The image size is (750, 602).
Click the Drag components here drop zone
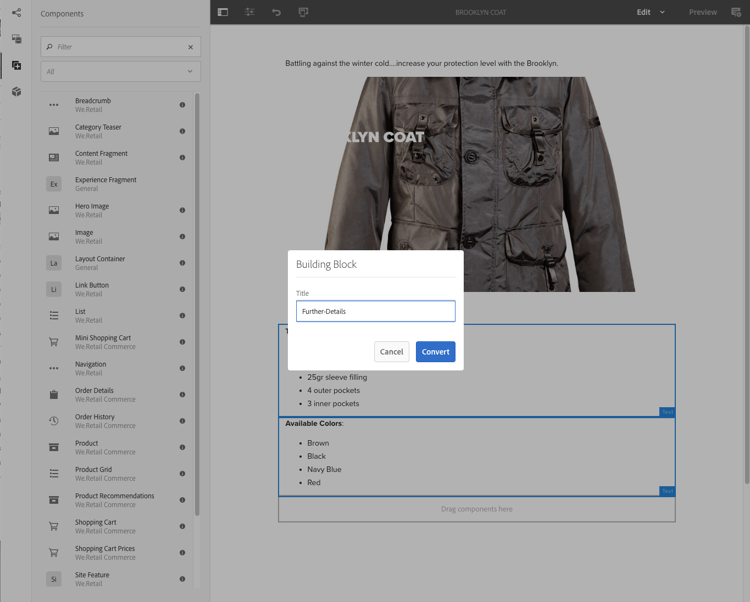(x=476, y=509)
